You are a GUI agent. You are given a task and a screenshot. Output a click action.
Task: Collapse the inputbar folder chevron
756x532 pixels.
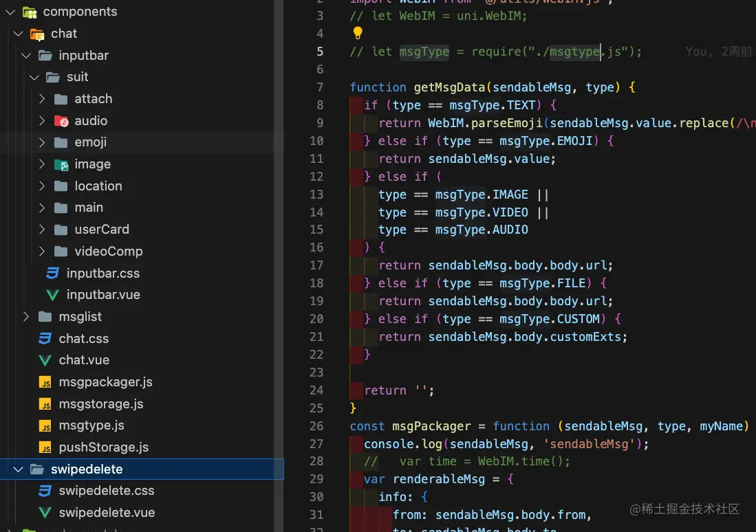tap(26, 56)
